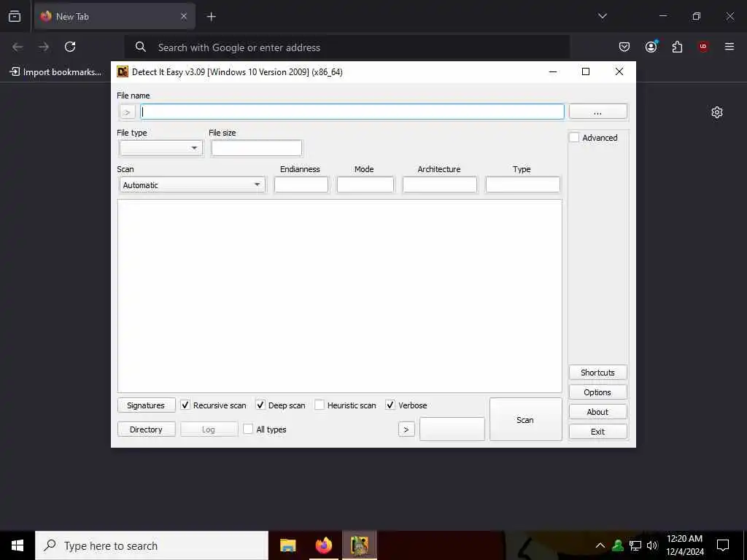Image resolution: width=747 pixels, height=560 pixels.
Task: Open network status tray icon
Action: [x=635, y=545]
